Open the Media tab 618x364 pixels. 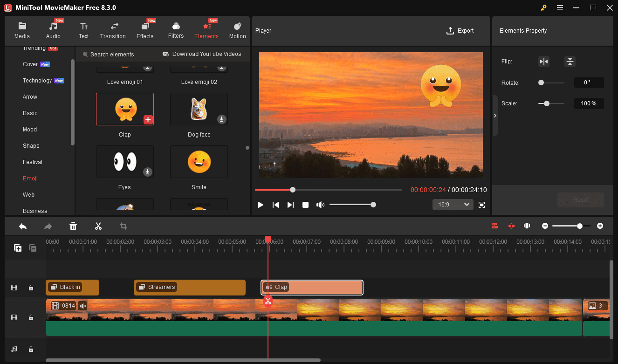(22, 31)
